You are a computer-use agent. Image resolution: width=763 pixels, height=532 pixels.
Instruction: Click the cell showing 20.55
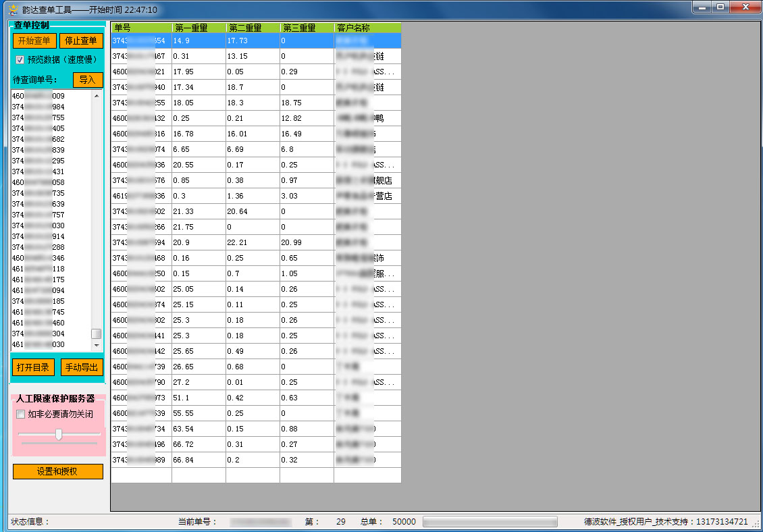pyautogui.click(x=199, y=165)
